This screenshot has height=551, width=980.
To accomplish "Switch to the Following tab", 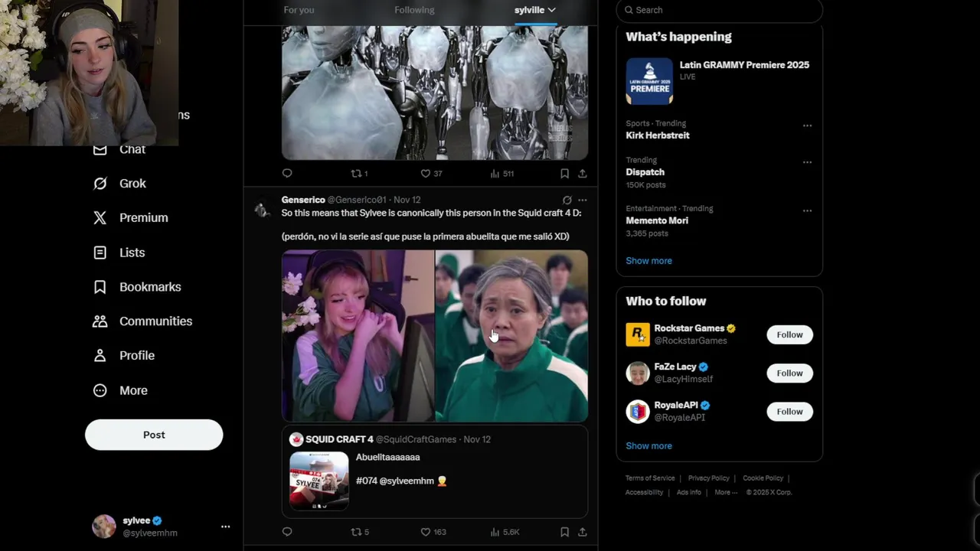I will pyautogui.click(x=414, y=10).
